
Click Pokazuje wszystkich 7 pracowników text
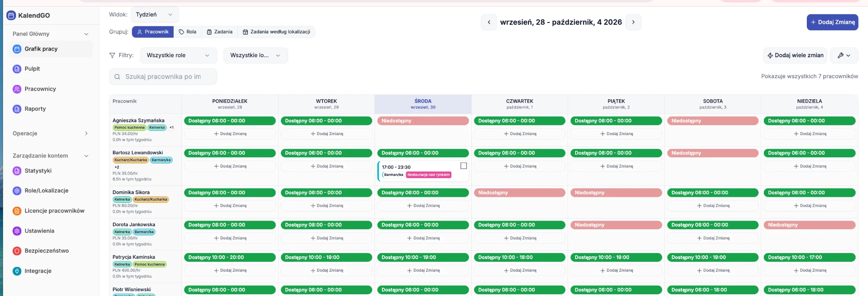[809, 76]
